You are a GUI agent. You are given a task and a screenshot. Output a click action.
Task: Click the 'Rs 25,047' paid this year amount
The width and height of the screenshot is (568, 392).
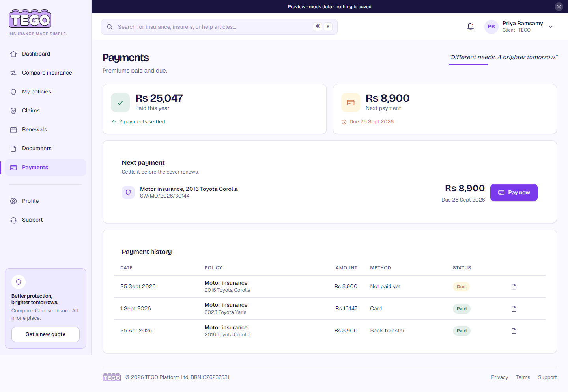point(159,98)
